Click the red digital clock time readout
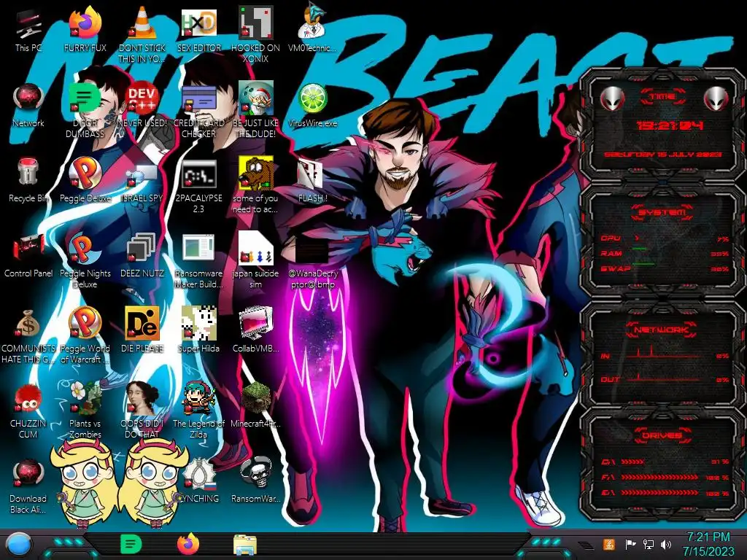Viewport: 747px width, 560px height. coord(670,125)
